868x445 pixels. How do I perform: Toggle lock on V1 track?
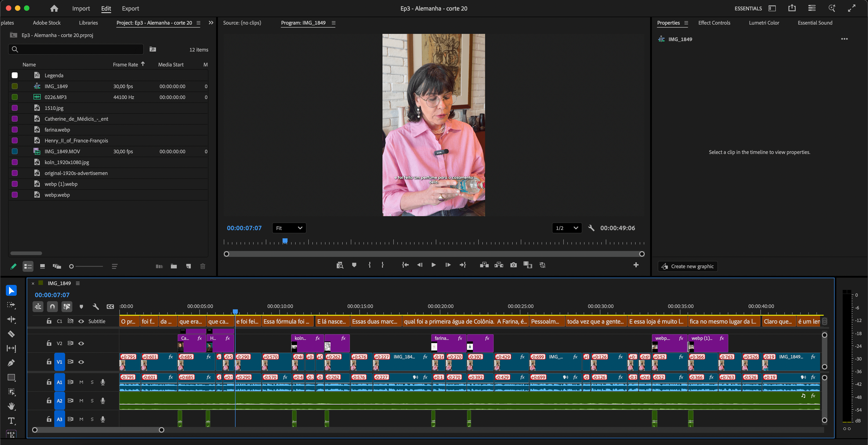(49, 362)
